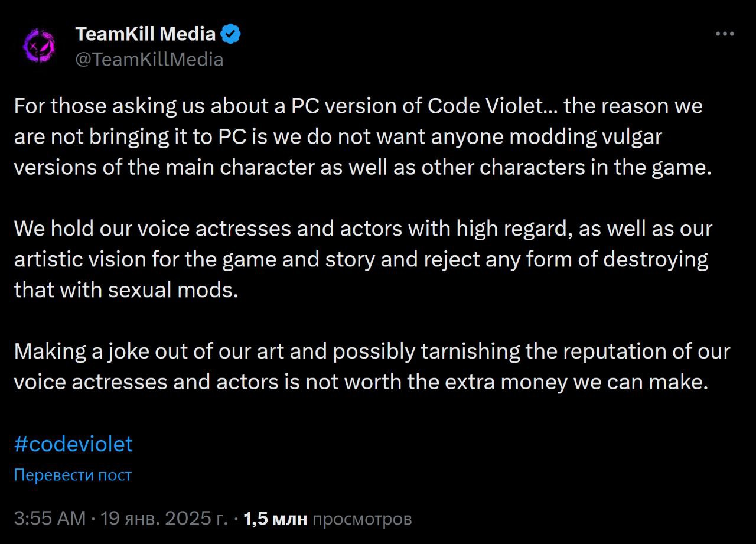Open the #codeviolet hashtag
The height and width of the screenshot is (544, 756).
73,444
